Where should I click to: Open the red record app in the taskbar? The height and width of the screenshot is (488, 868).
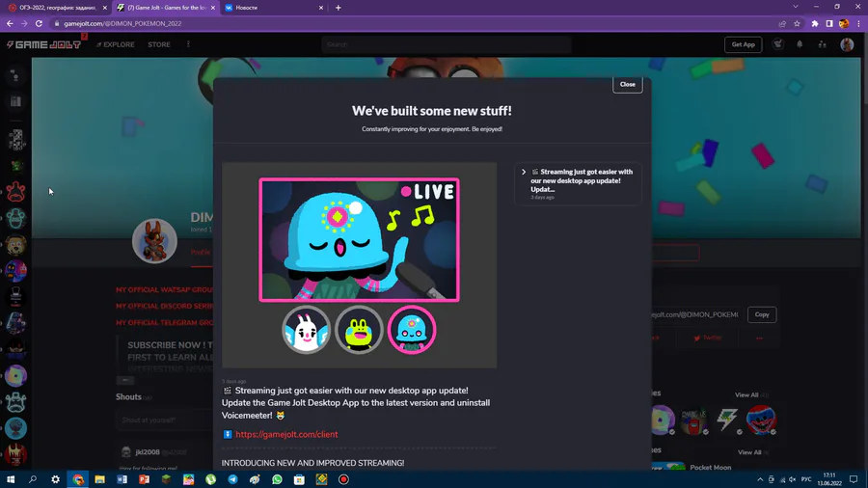pyautogui.click(x=343, y=479)
